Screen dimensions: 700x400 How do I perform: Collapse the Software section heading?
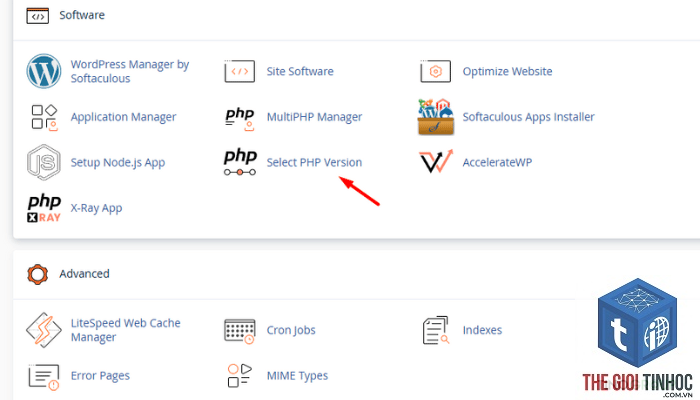coord(82,15)
